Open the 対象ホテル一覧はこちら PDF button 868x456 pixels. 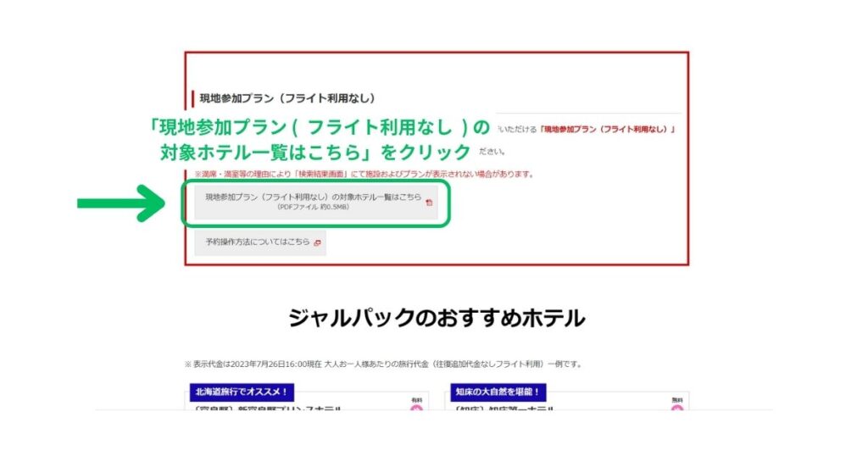coord(316,202)
